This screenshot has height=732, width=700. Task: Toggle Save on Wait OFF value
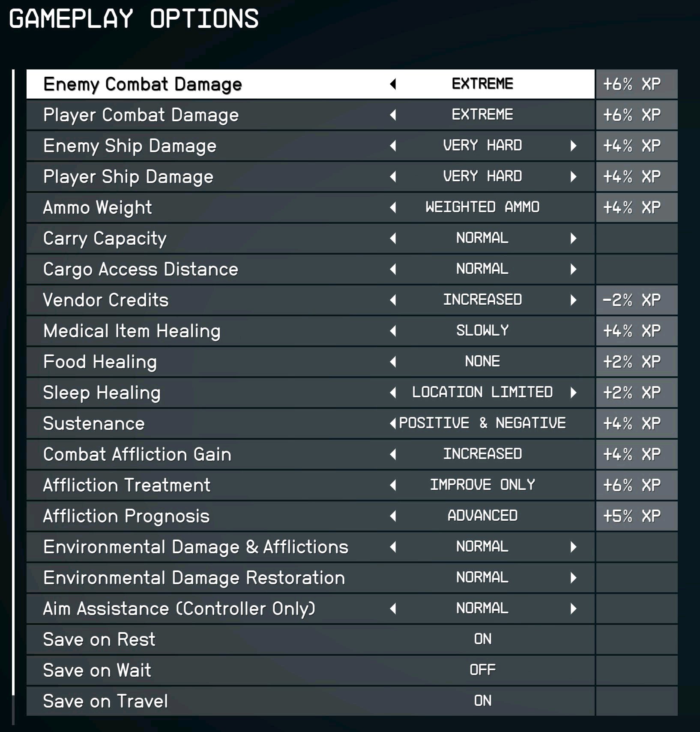[x=482, y=670]
